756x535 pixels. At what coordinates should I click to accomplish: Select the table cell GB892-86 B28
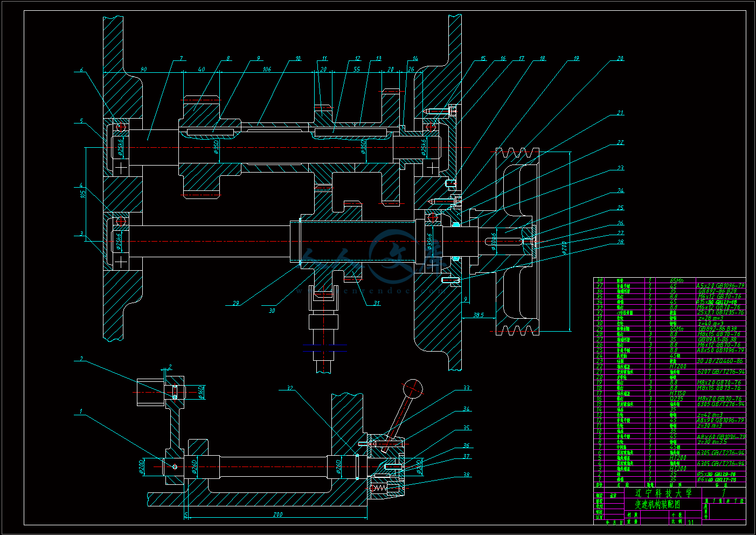(x=717, y=291)
